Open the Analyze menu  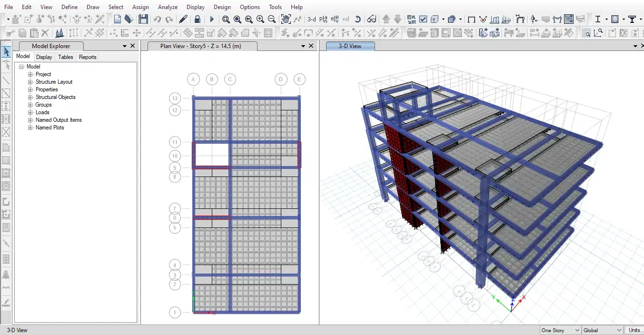coord(168,7)
